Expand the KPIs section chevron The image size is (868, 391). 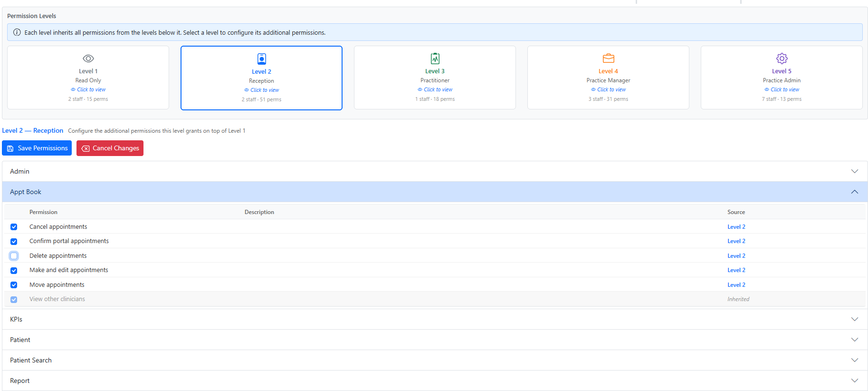(x=855, y=319)
